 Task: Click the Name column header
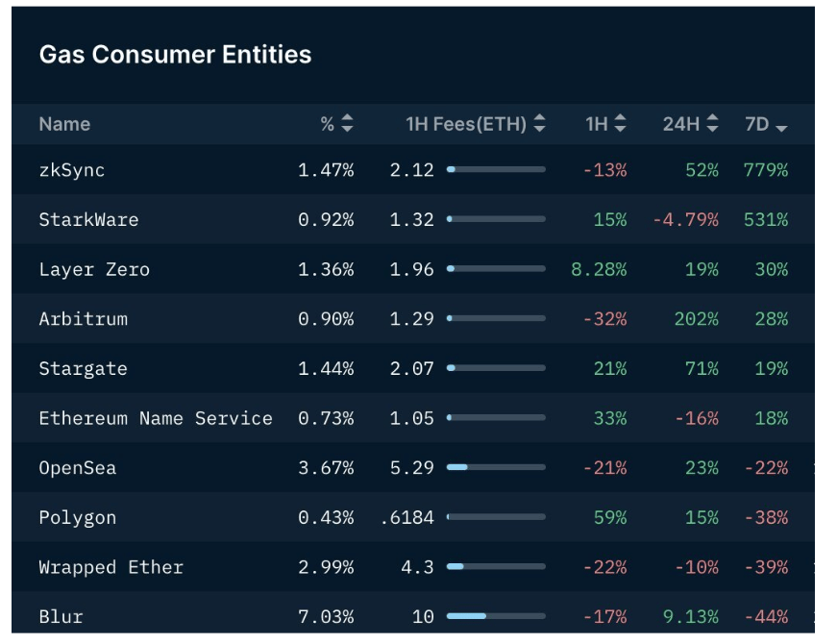pyautogui.click(x=64, y=124)
